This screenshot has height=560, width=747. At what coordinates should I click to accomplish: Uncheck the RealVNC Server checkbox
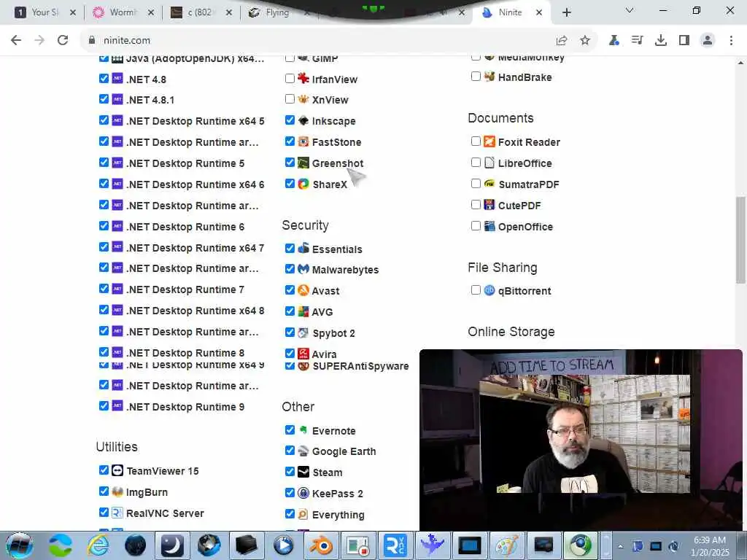click(x=104, y=513)
